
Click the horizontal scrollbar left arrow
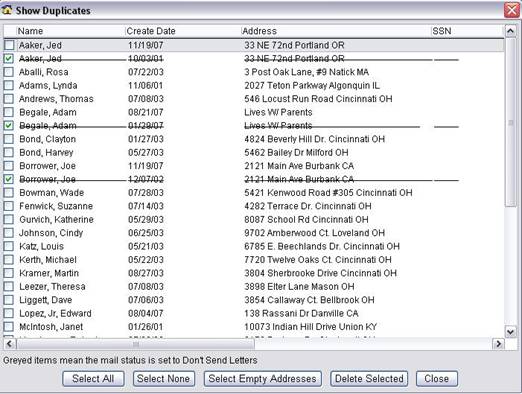(x=9, y=343)
